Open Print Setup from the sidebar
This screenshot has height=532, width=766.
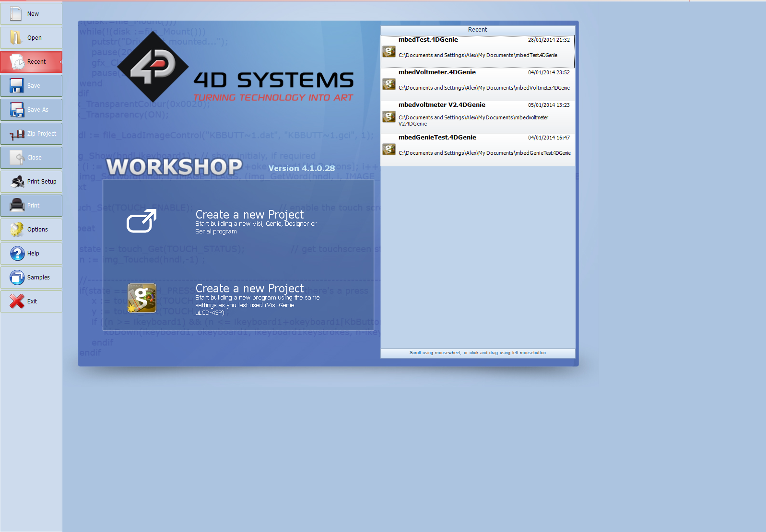pyautogui.click(x=31, y=182)
